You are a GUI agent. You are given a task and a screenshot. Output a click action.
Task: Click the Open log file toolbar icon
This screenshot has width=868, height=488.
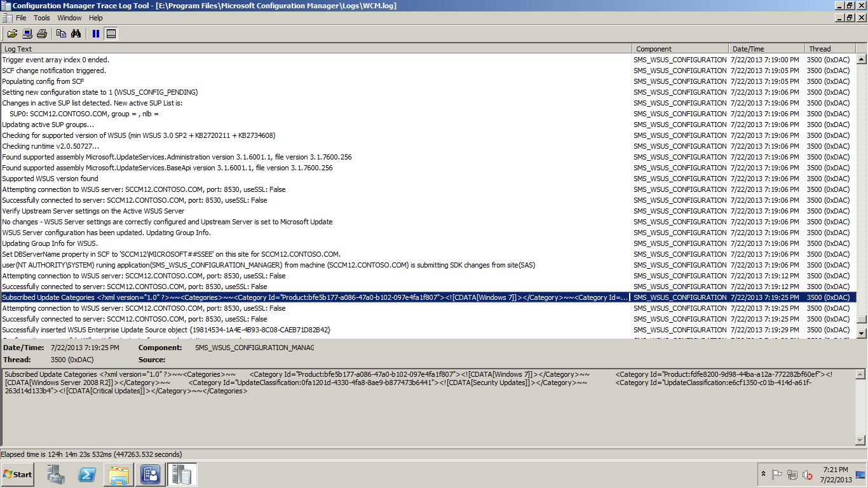click(x=12, y=34)
